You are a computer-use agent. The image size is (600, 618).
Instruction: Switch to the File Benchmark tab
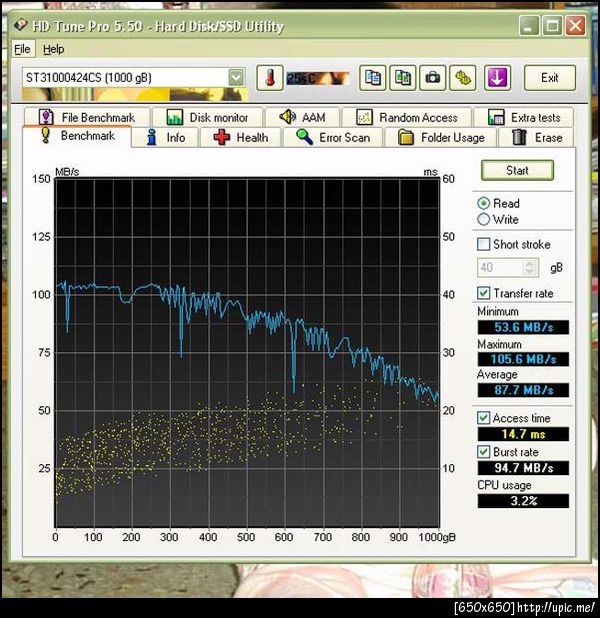(x=87, y=117)
